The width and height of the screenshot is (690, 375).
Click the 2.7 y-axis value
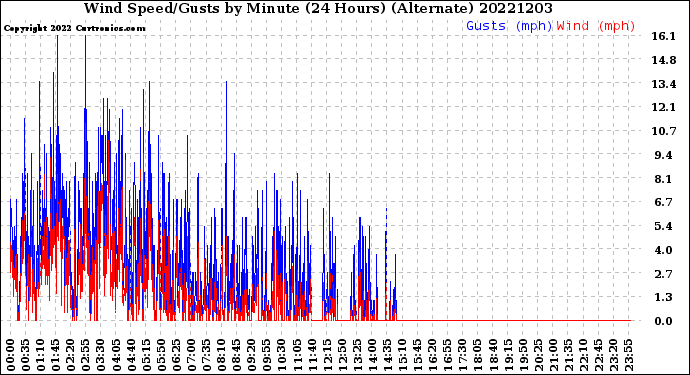pos(664,274)
